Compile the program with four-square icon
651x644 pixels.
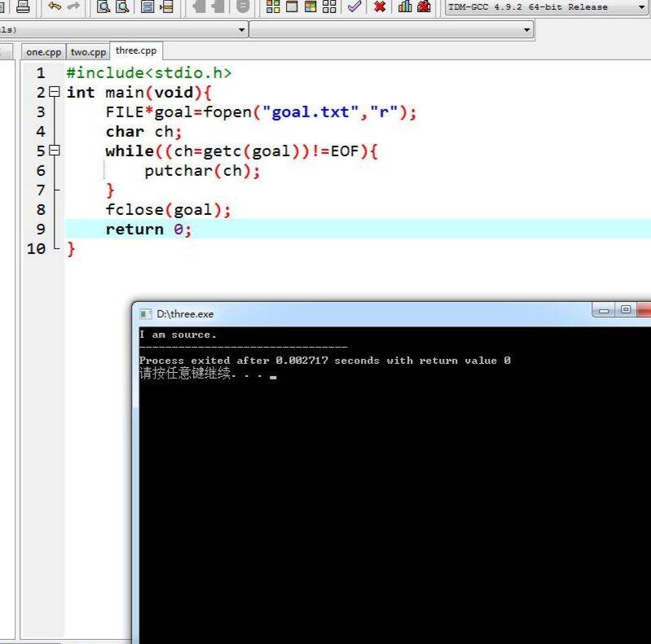(x=273, y=7)
